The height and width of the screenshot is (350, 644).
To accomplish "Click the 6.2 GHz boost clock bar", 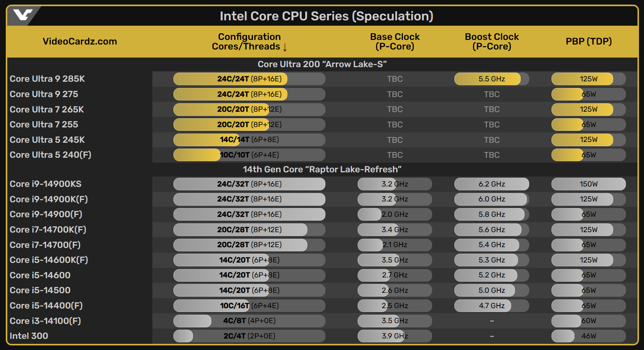I will (x=492, y=184).
